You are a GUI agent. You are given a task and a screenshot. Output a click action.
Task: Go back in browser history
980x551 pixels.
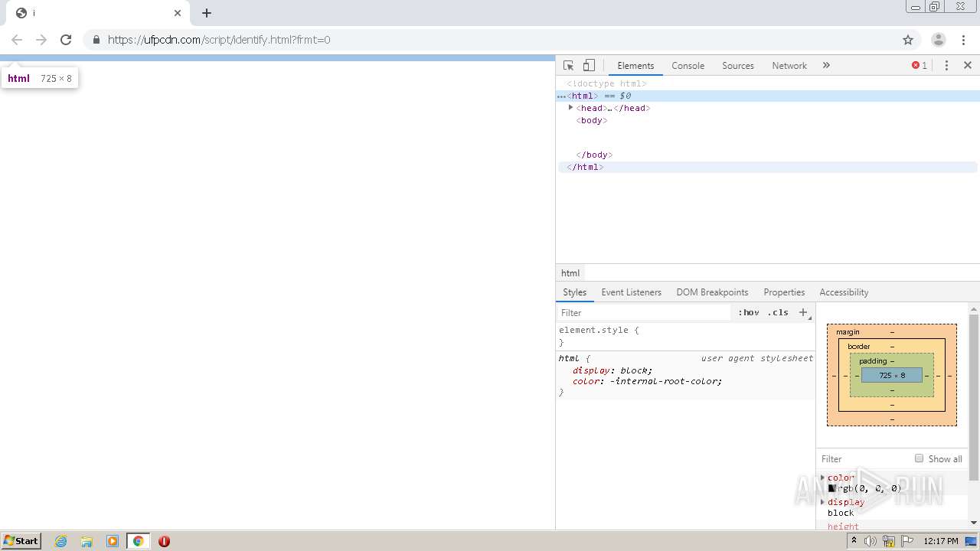17,40
